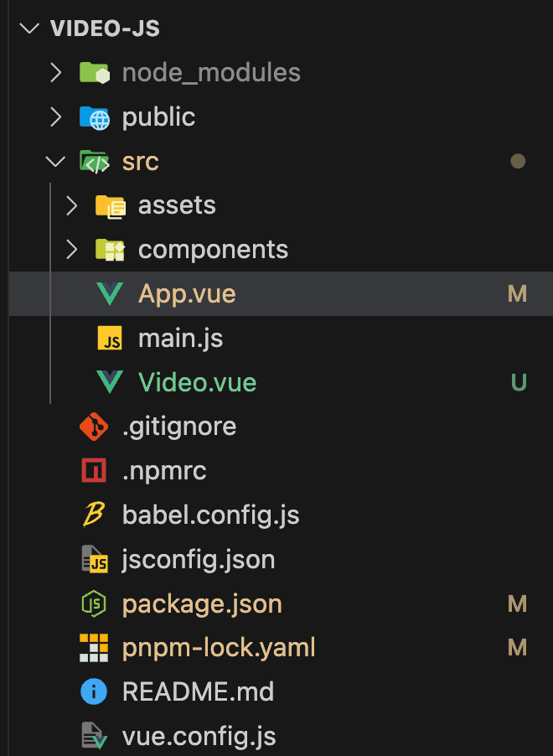Click the pnpm icon beside pnpm-lock.yaml
The height and width of the screenshot is (756, 553).
tap(94, 648)
